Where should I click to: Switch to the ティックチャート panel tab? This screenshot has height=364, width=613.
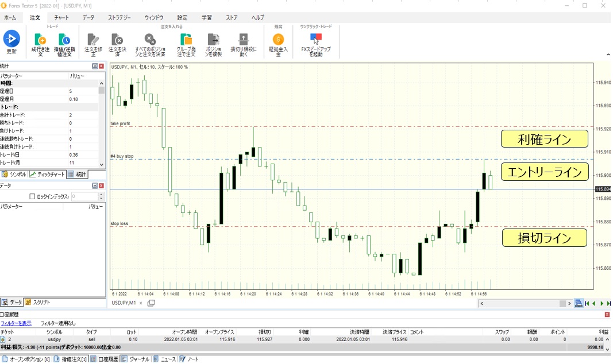pyautogui.click(x=47, y=174)
